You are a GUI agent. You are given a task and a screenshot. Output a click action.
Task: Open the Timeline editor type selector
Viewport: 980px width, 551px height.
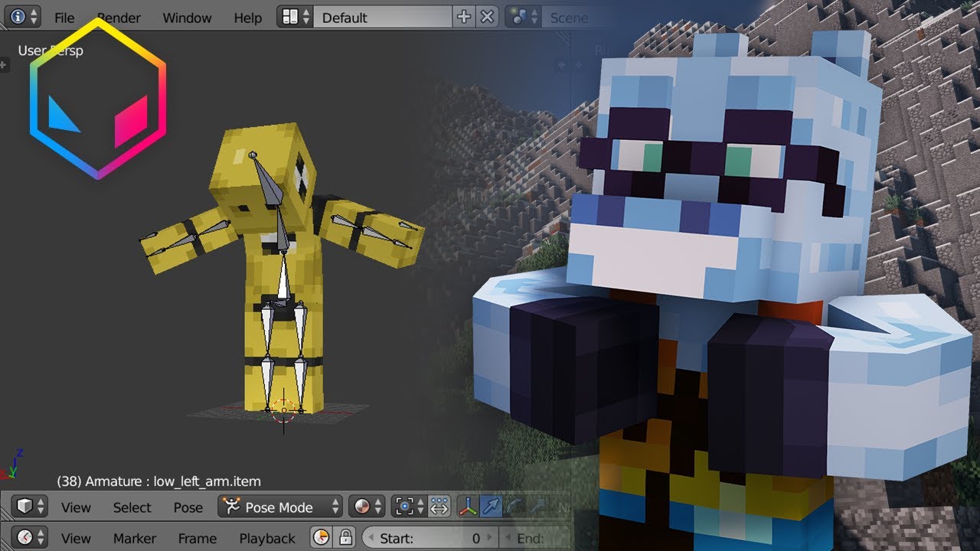pos(31,537)
